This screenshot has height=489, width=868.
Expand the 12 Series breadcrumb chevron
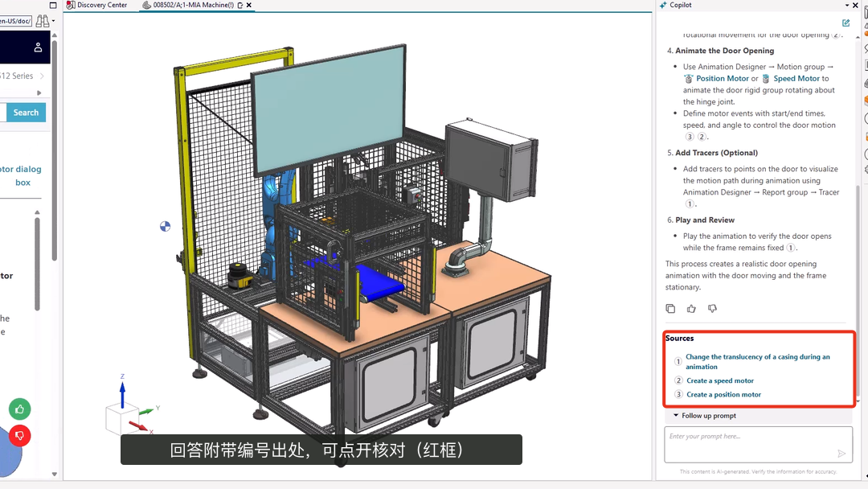click(x=42, y=76)
